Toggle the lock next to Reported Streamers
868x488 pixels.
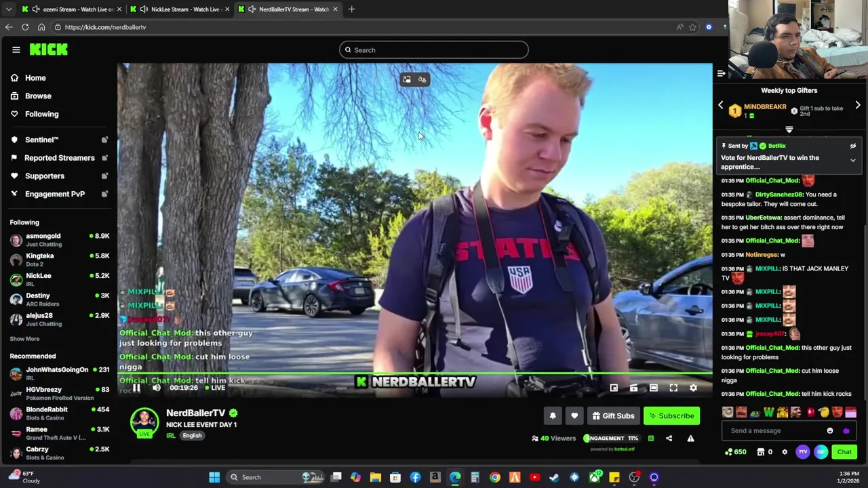click(x=104, y=158)
